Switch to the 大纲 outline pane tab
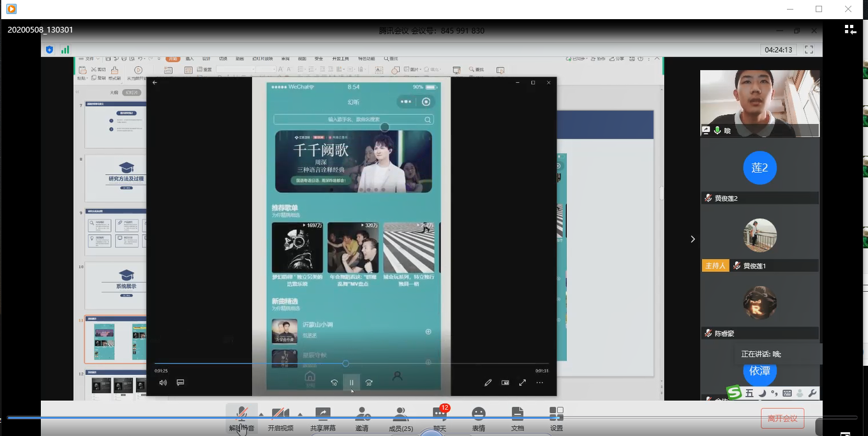 point(114,92)
